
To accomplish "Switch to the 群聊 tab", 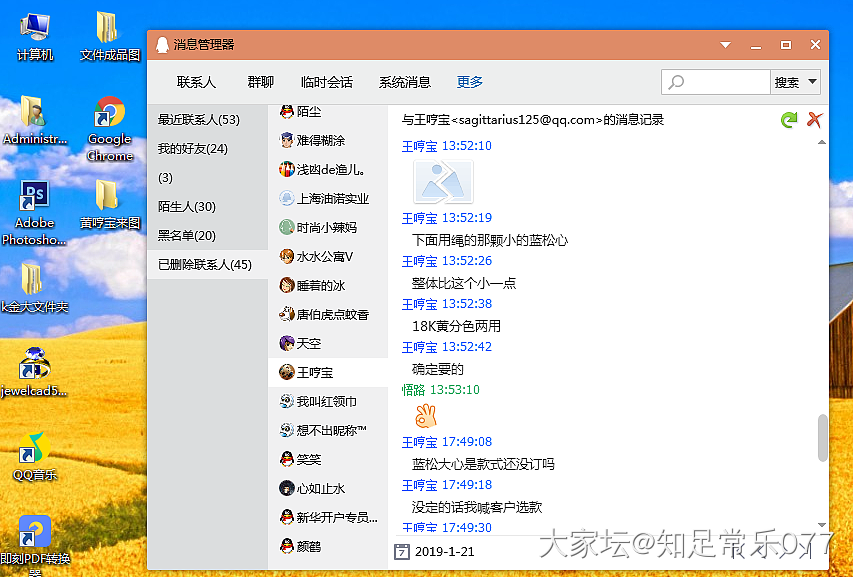I will click(x=260, y=82).
